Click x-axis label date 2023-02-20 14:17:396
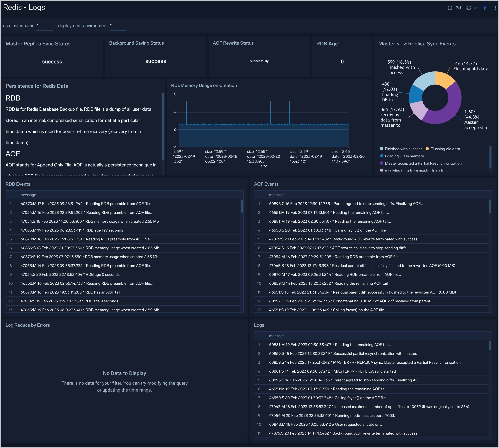The image size is (499, 448). [348, 157]
